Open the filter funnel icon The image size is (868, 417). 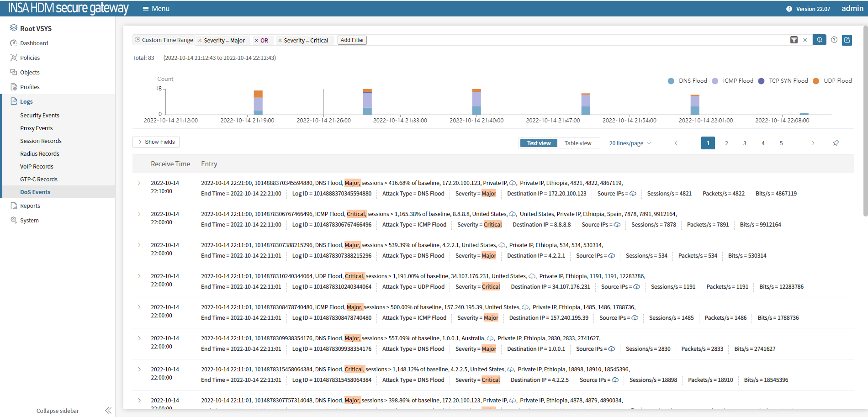click(x=794, y=40)
